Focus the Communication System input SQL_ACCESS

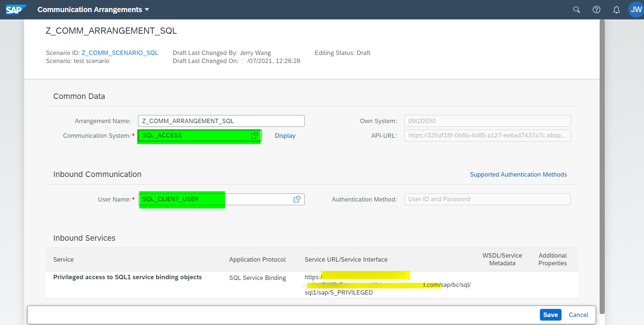point(199,136)
